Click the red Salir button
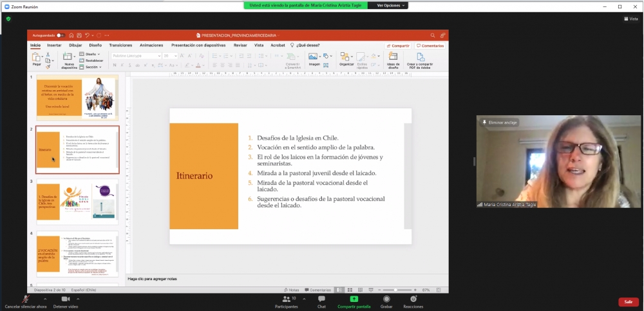Screen dimensions: 644x311 628,301
